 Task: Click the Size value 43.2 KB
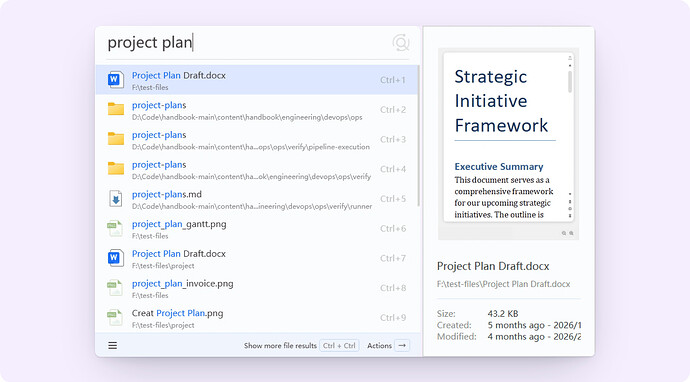(x=503, y=314)
